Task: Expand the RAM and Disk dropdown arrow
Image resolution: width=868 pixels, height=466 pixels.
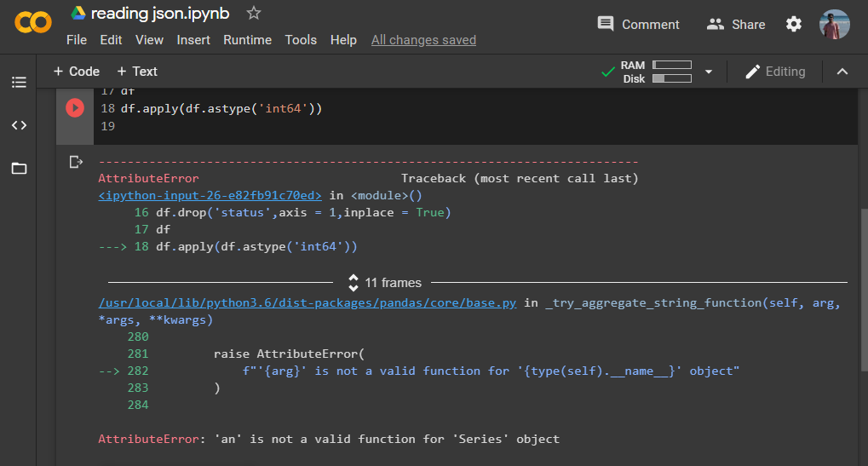Action: [708, 72]
